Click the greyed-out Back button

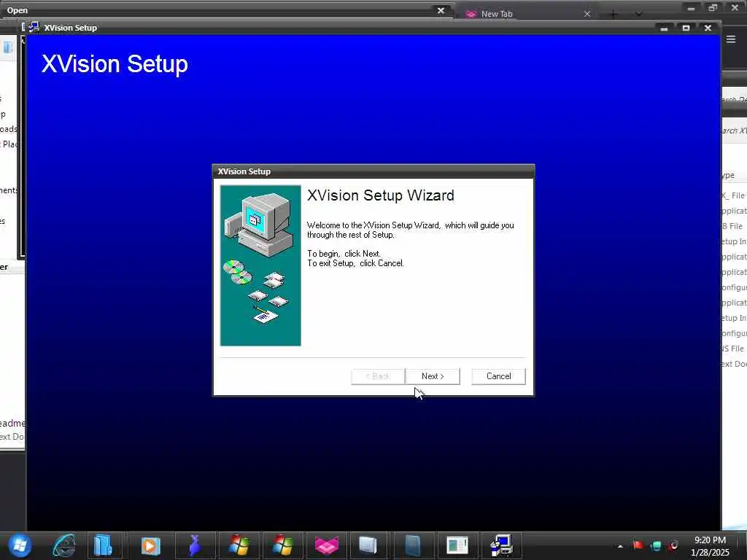click(x=378, y=376)
